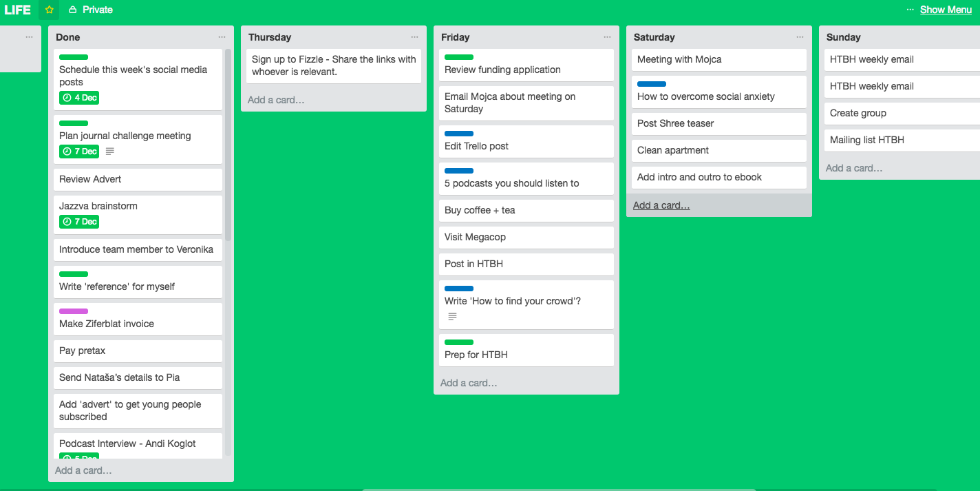
Task: Open the Mailing list HTBH card
Action: point(902,140)
